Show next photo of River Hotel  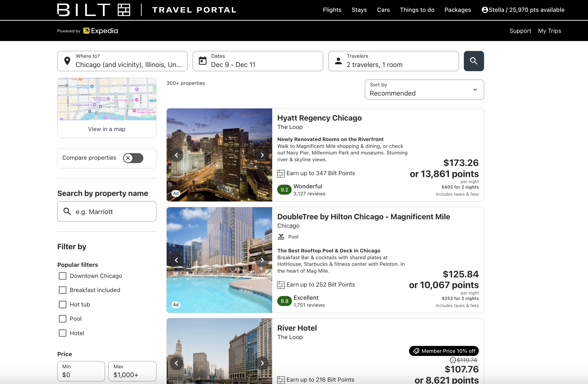262,363
